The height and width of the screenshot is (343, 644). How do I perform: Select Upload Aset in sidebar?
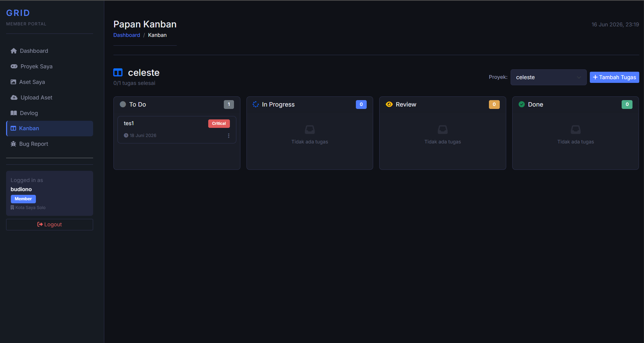(x=49, y=97)
